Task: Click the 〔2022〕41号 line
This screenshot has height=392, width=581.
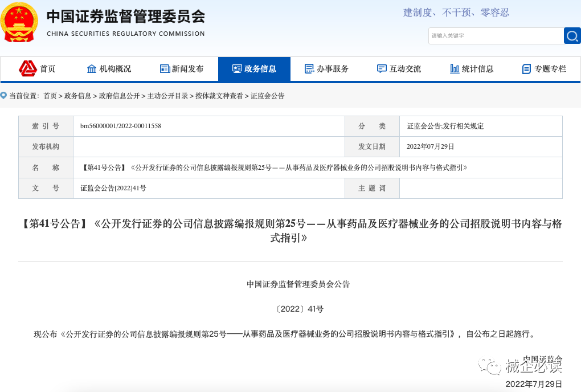Action: click(300, 309)
